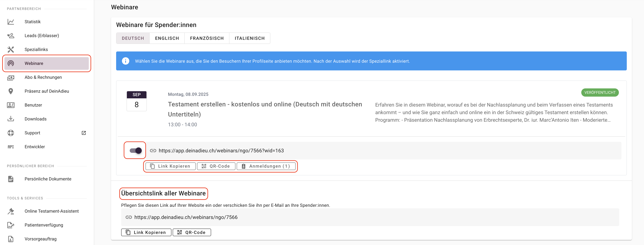Click the Online Testament-Assistent gavel icon
Viewport: 644px width, 245px height.
pos(10,211)
